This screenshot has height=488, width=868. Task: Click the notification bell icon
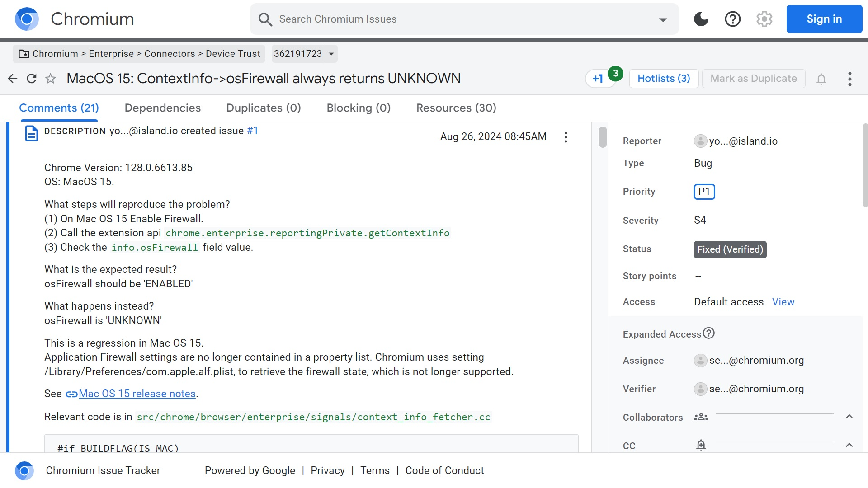[x=821, y=77]
